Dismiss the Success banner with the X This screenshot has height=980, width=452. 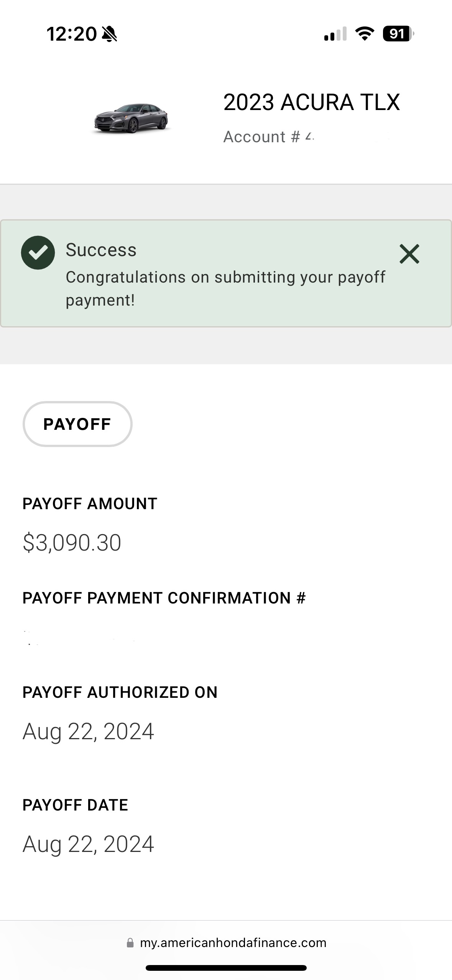click(x=409, y=254)
